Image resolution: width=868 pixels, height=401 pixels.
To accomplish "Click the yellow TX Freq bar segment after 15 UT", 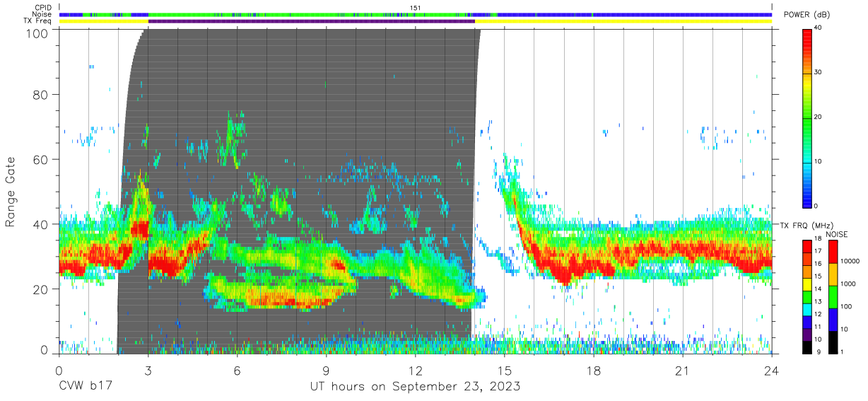I will pos(623,21).
